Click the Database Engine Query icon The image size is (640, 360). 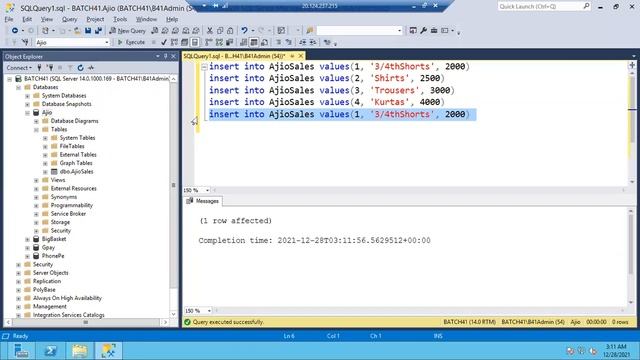[155, 31]
